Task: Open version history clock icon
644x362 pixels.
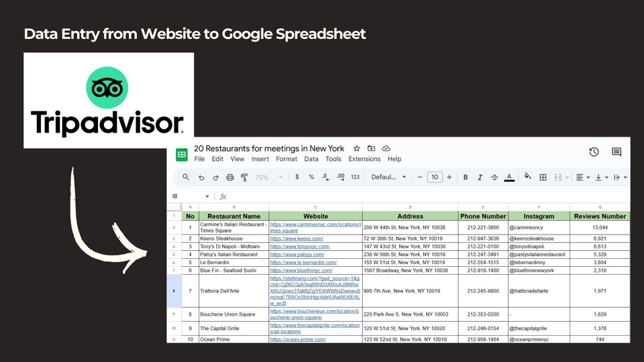Action: click(594, 152)
